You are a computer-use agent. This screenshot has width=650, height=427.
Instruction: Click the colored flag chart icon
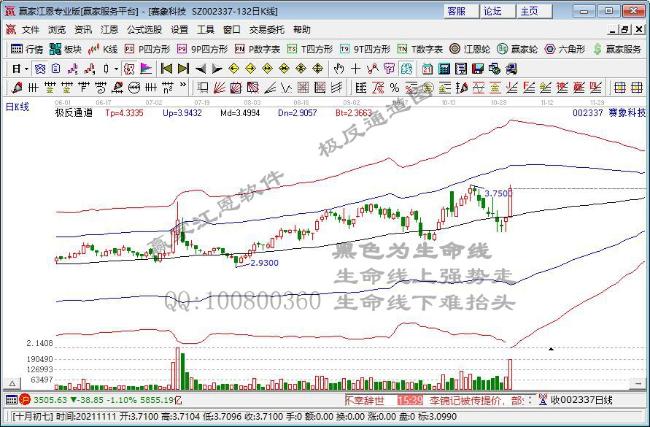[x=146, y=69]
